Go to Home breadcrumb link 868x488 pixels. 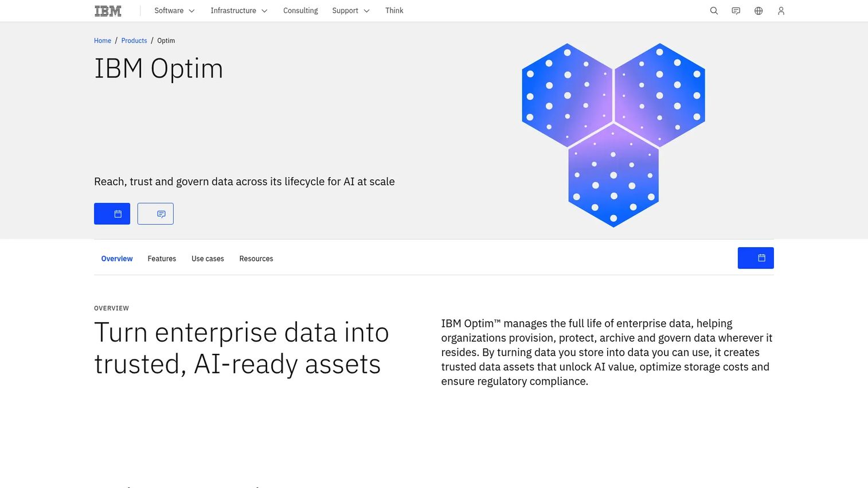pyautogui.click(x=103, y=41)
